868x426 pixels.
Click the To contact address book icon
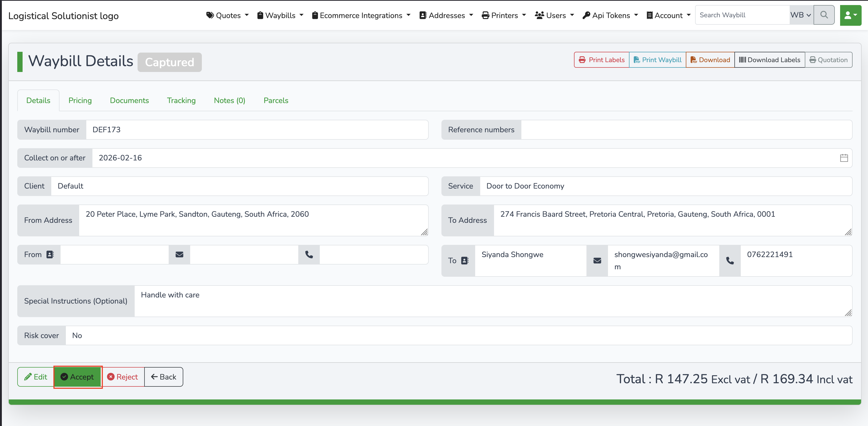pos(465,261)
